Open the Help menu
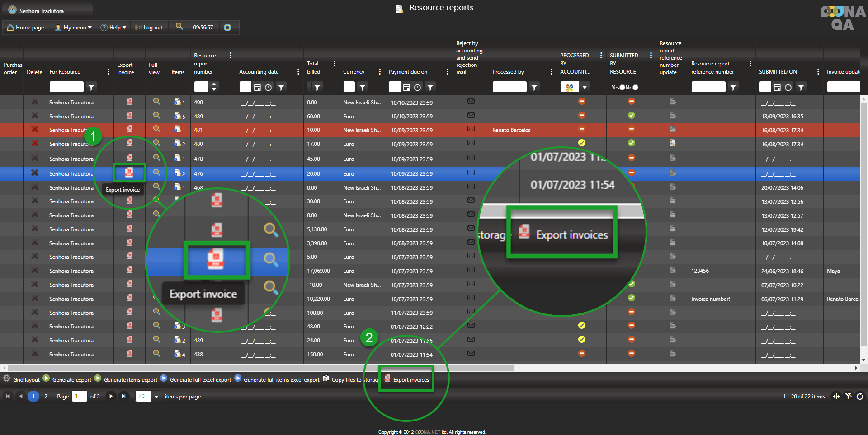 (x=113, y=28)
